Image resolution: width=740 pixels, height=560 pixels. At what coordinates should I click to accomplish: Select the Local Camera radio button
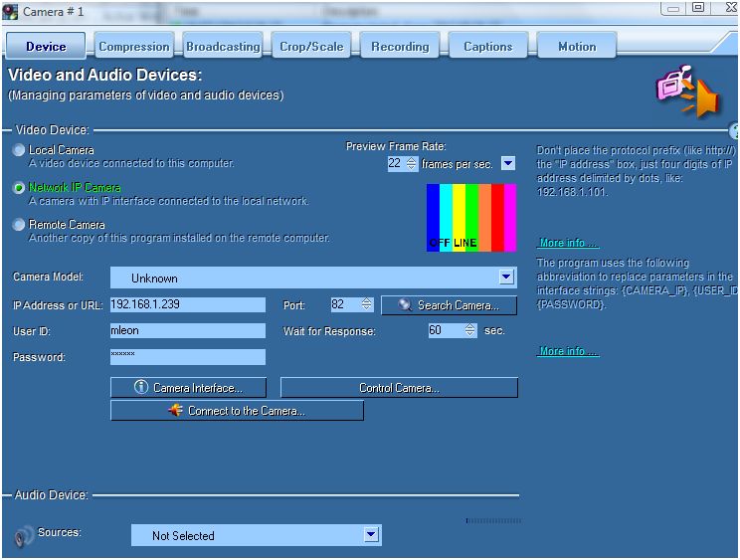19,150
